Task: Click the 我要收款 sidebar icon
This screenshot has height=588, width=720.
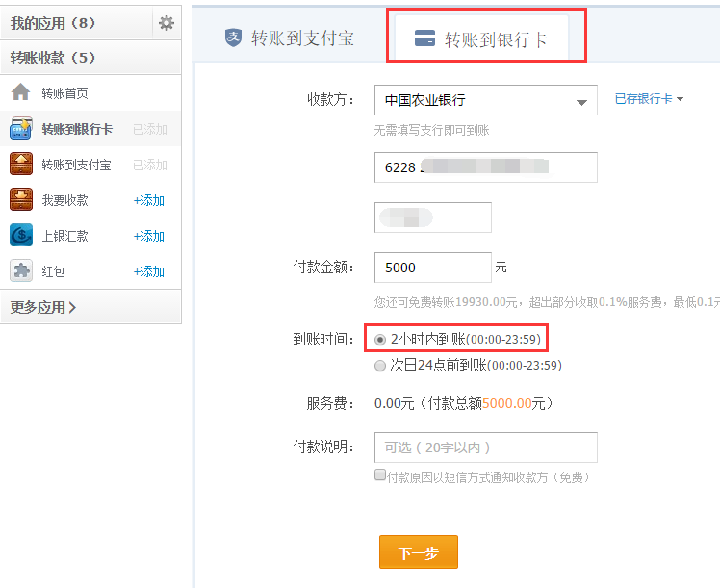Action: click(x=21, y=199)
